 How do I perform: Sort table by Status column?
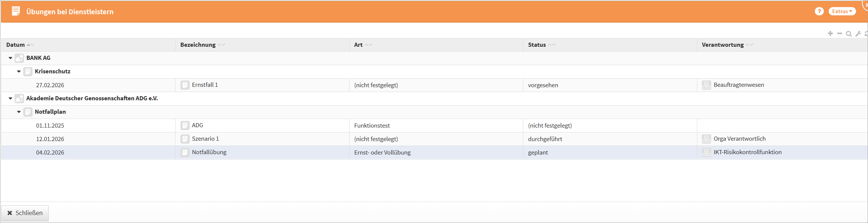coord(537,45)
